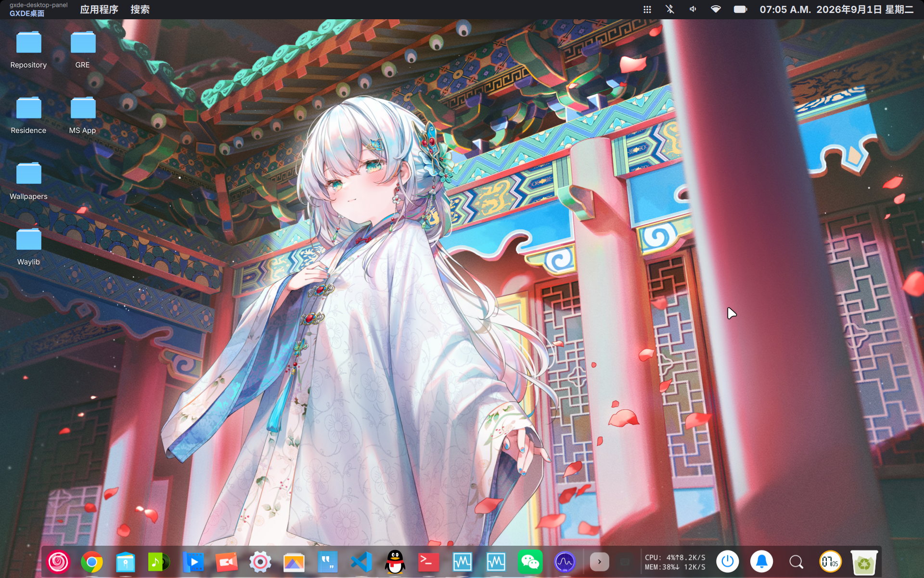The height and width of the screenshot is (578, 924).
Task: Launch WeChat from the dock
Action: pos(530,562)
